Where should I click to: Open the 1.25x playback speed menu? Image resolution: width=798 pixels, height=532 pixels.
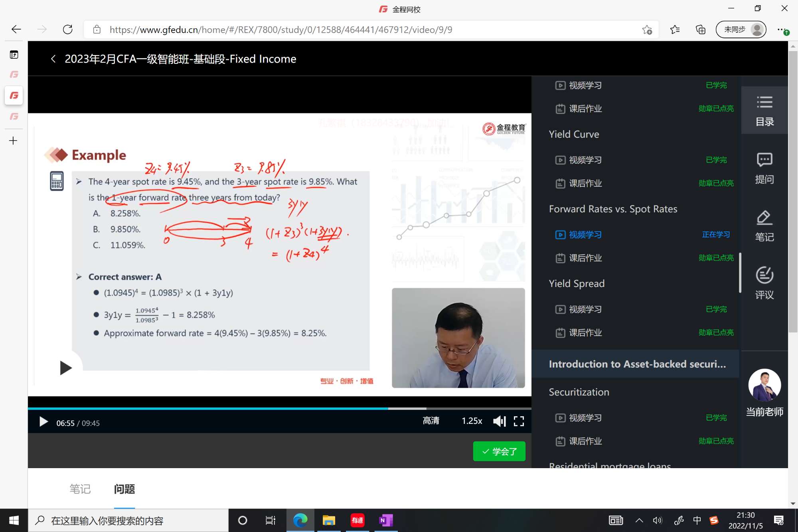pyautogui.click(x=472, y=421)
